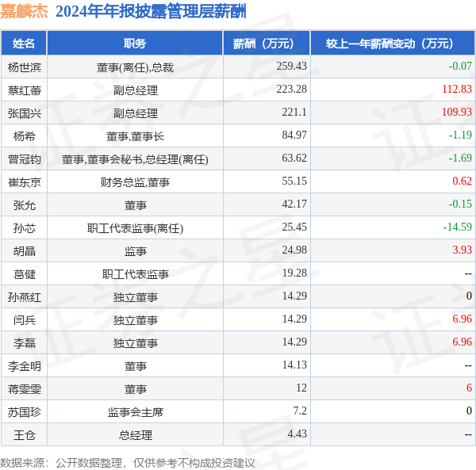Select the name 胡晶
The height and width of the screenshot is (470, 476).
(x=25, y=251)
